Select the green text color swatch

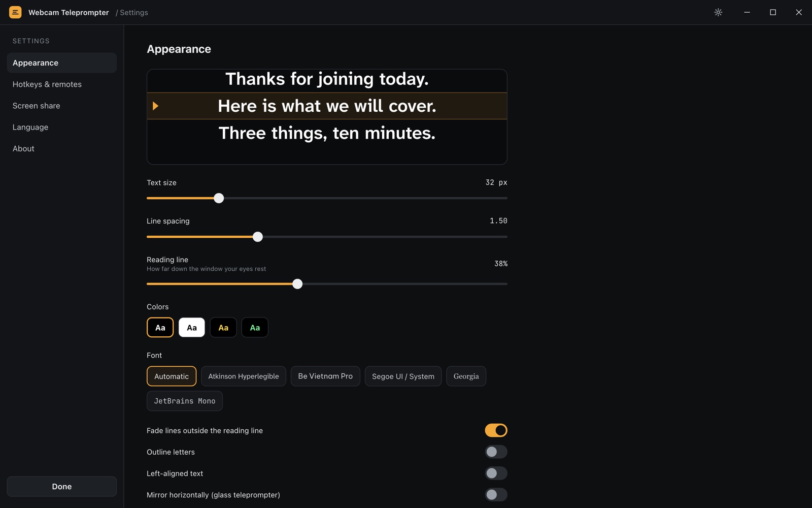tap(255, 328)
